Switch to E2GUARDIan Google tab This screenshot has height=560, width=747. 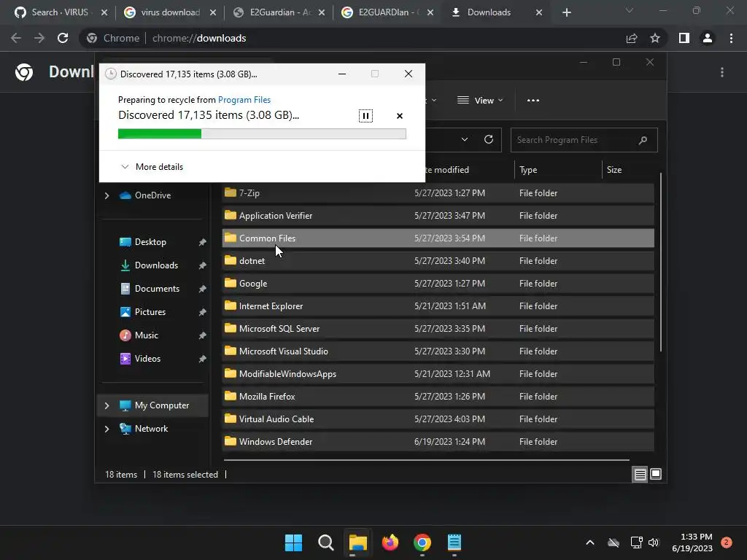[387, 12]
